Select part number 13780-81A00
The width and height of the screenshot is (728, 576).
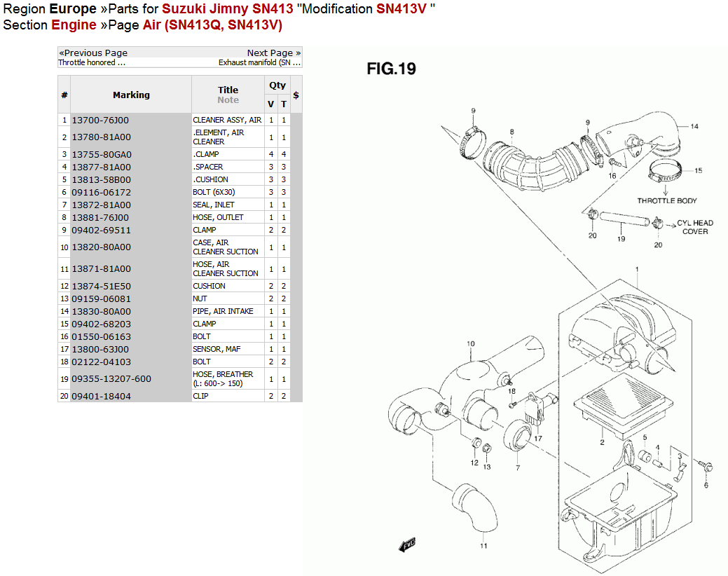[x=101, y=137]
